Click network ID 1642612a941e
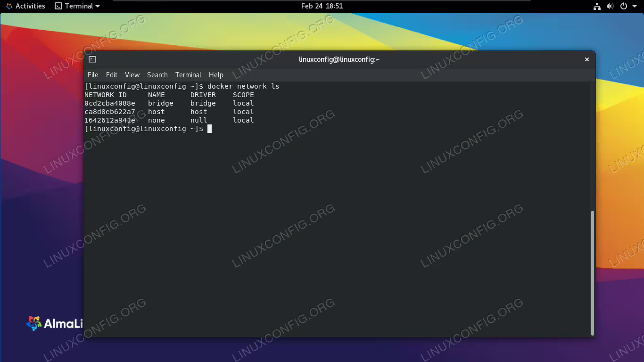 click(x=110, y=120)
